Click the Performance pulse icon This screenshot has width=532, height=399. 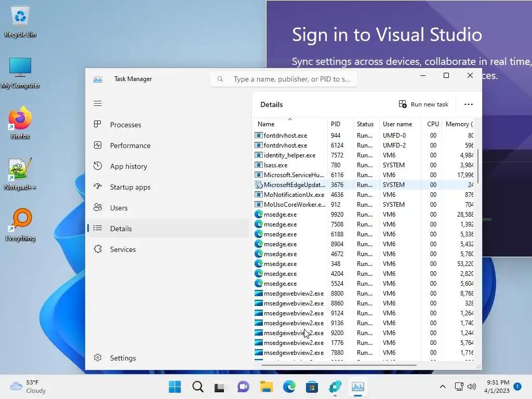pyautogui.click(x=98, y=145)
